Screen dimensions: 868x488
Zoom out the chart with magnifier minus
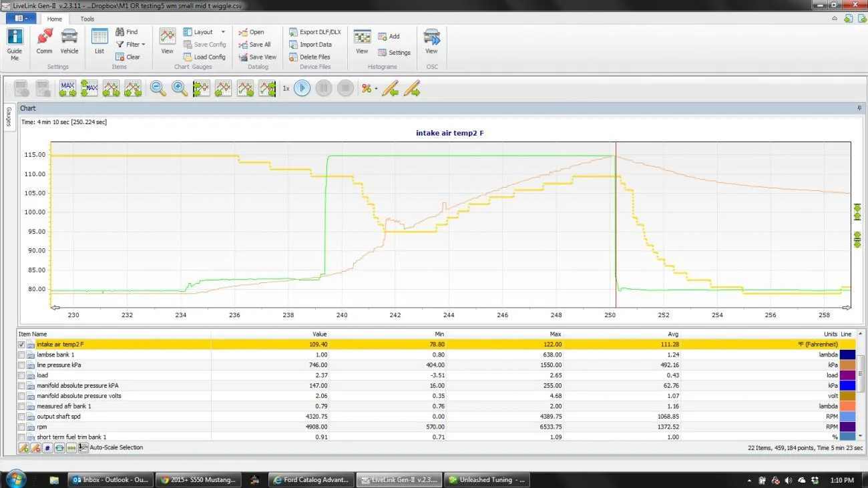pos(158,88)
